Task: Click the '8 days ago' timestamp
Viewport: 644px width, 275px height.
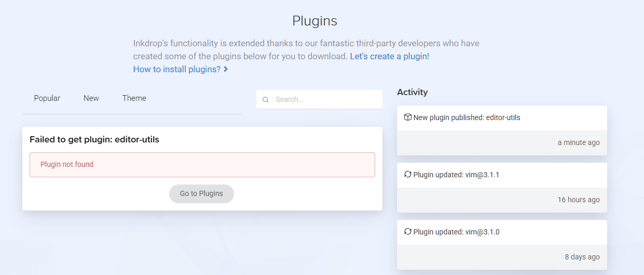Action: click(582, 257)
